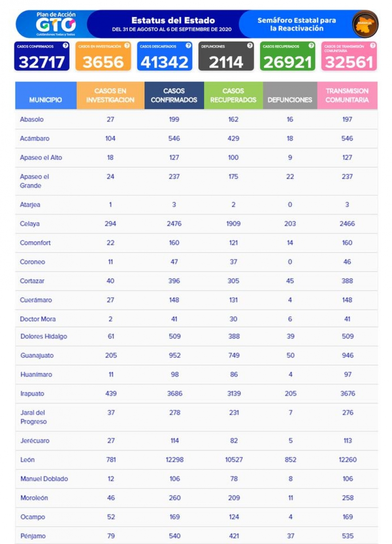Select the Estatus del Estado banner tab

coord(172,24)
